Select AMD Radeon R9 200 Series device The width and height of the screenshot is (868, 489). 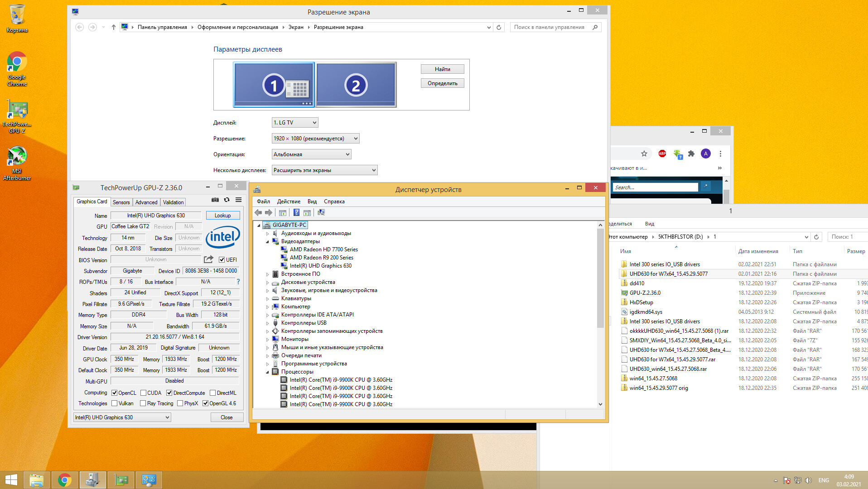(x=321, y=258)
